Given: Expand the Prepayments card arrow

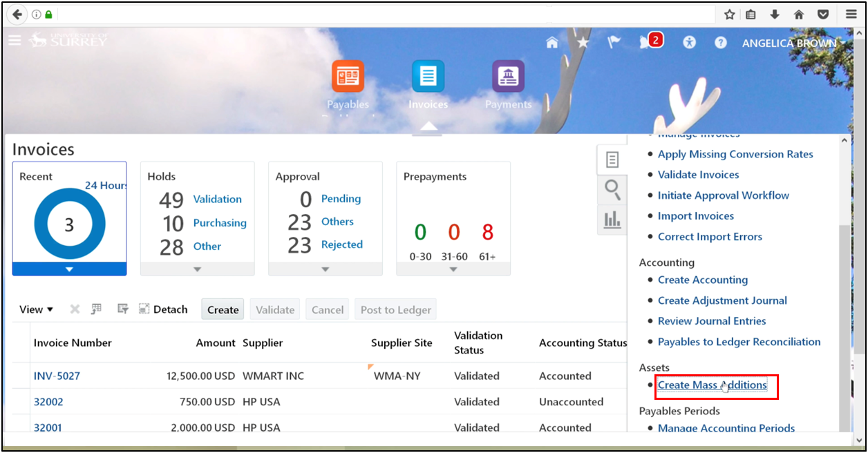Looking at the screenshot, I should click(x=453, y=269).
